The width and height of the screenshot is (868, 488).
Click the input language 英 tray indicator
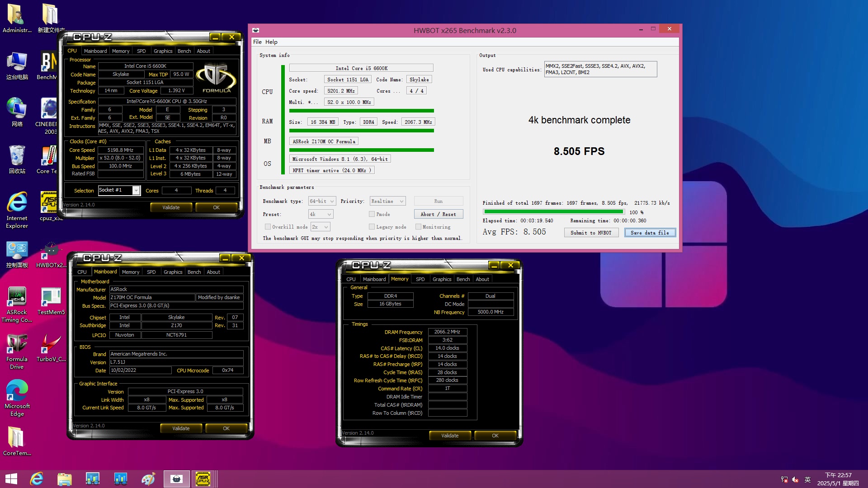coord(808,479)
